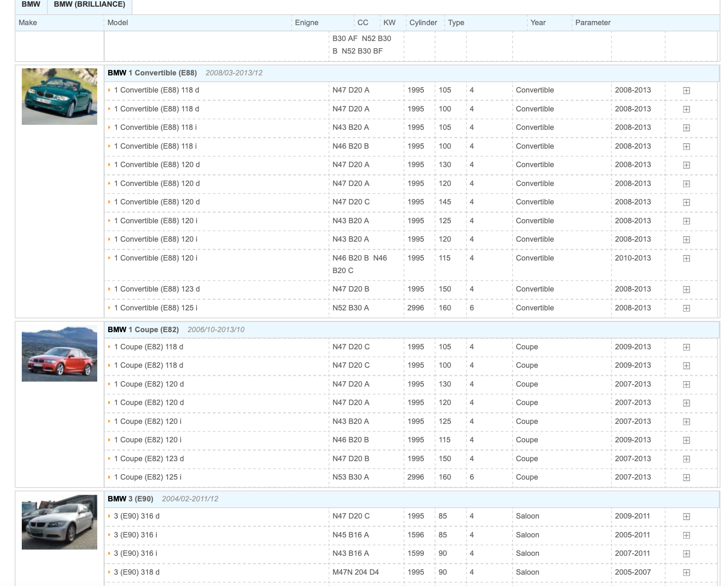This screenshot has height=586, width=728.
Task: Click plus icon on 3 (E90) 316 d row
Action: [x=686, y=516]
